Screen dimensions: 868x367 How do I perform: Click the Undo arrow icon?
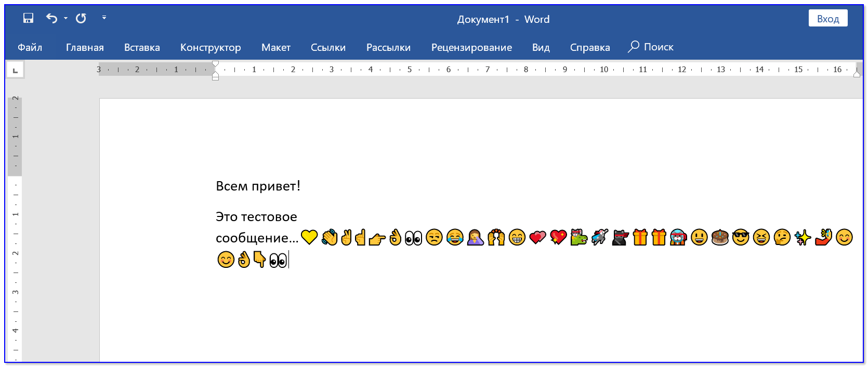coord(51,18)
